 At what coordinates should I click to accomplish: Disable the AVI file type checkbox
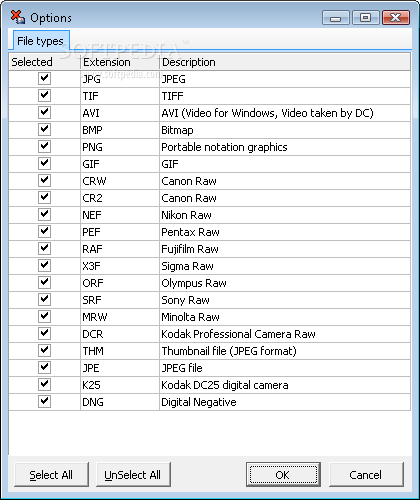44,113
